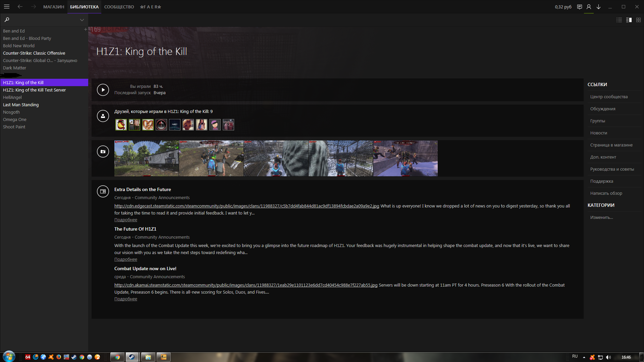Screen dimensions: 644x362
Task: Click the plus icon beside Ben and Ed
Action: click(x=86, y=29)
